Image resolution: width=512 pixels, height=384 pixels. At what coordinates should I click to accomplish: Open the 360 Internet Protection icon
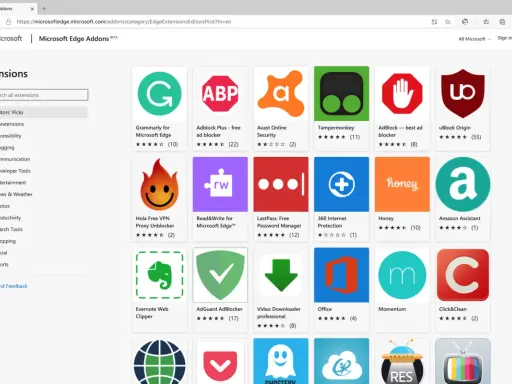click(x=341, y=184)
